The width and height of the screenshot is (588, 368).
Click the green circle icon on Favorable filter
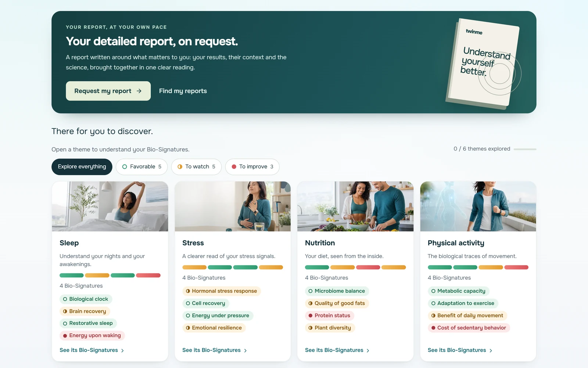tap(125, 167)
